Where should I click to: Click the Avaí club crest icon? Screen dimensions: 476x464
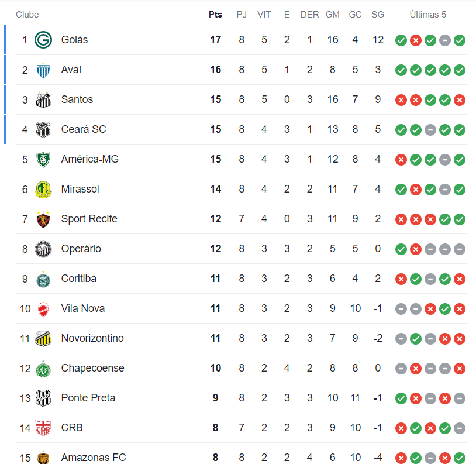click(43, 70)
